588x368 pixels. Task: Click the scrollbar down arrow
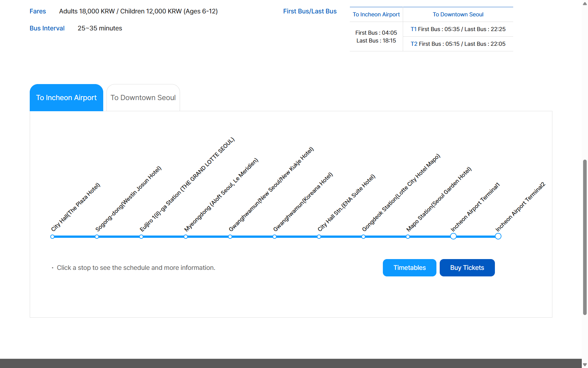pyautogui.click(x=585, y=364)
